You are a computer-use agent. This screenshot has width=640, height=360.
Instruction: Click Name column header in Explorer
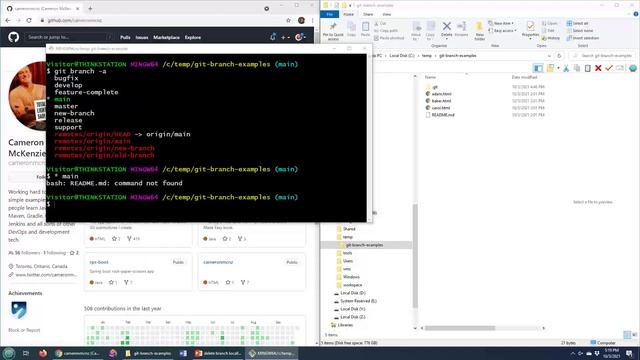click(430, 77)
